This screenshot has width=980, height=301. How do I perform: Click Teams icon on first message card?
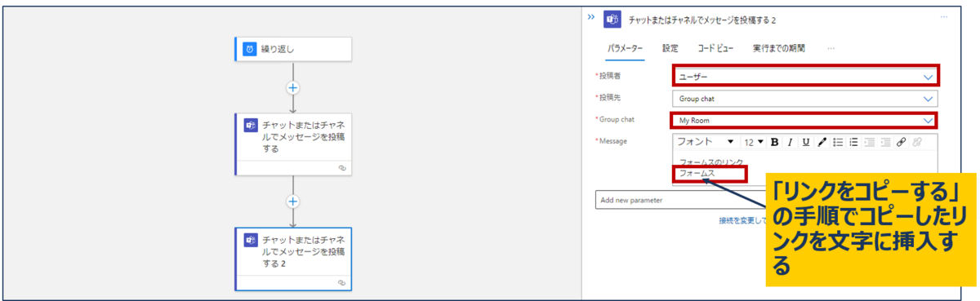pos(250,126)
